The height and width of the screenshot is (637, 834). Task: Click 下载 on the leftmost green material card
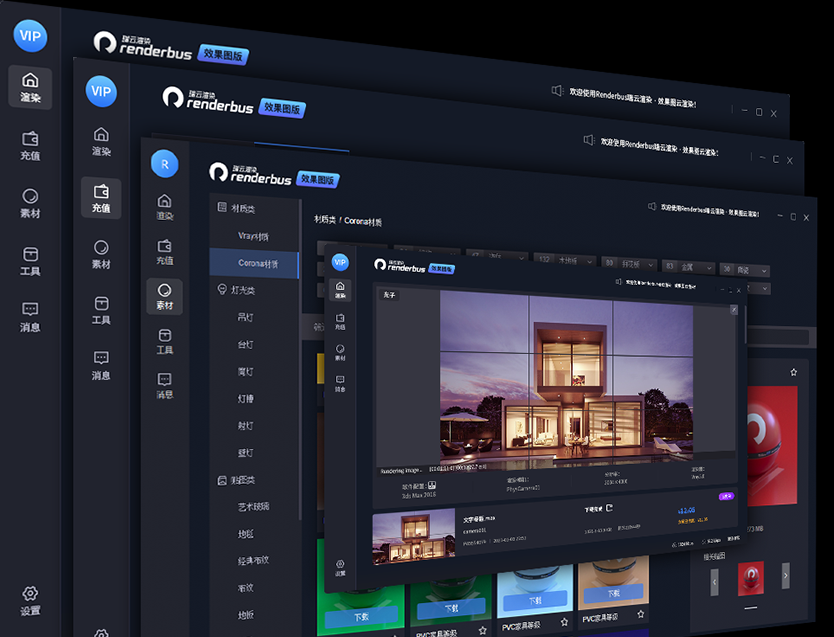pos(361,616)
